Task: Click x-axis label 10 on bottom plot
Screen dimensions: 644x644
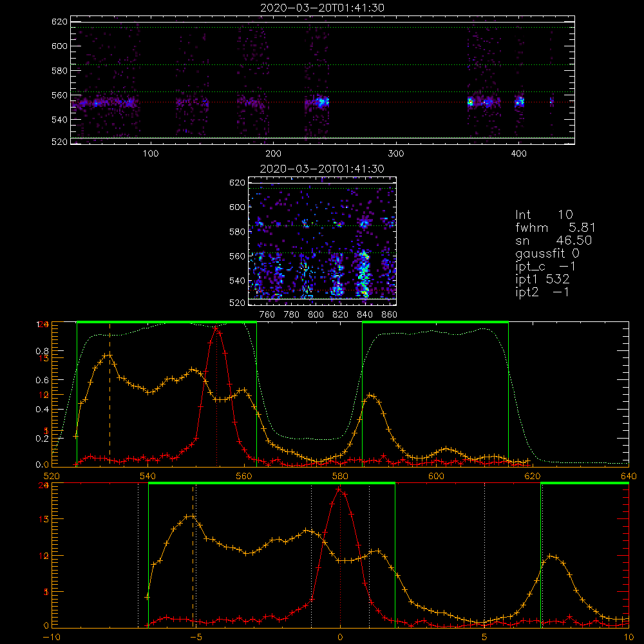Action: 629,637
